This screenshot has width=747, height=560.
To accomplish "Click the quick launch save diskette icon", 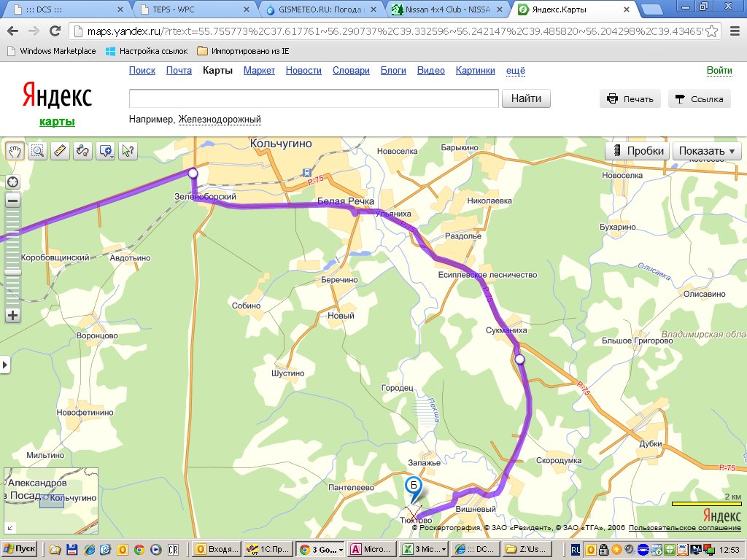I will pyautogui.click(x=72, y=550).
